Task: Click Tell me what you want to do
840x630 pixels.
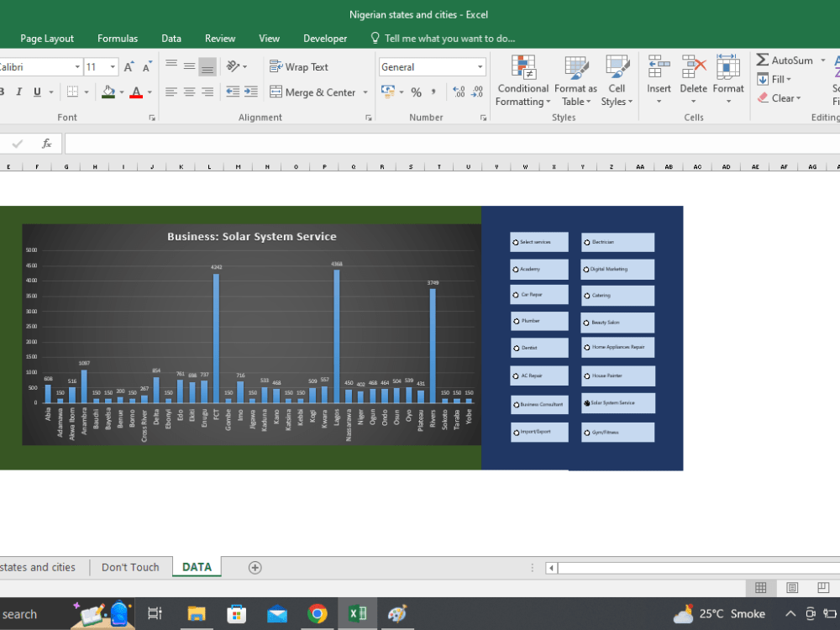Action: pos(443,39)
